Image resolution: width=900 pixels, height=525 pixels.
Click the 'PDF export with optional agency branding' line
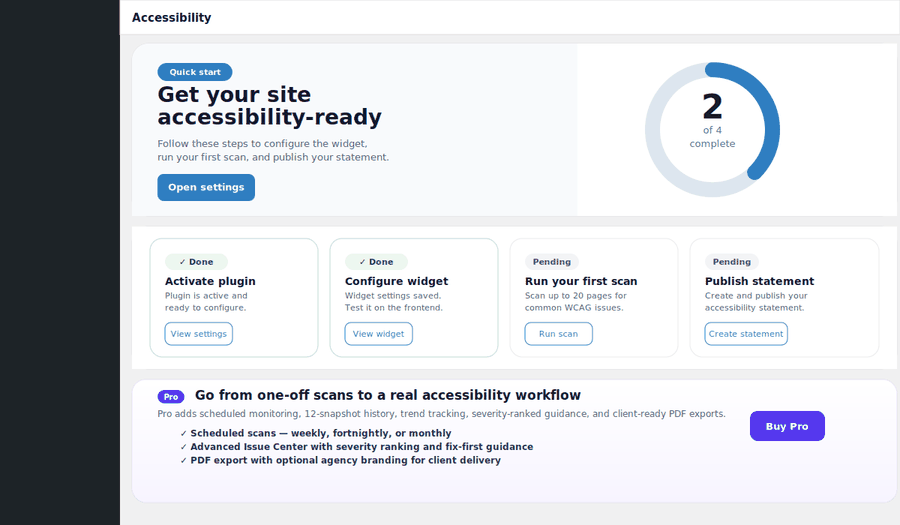346,460
